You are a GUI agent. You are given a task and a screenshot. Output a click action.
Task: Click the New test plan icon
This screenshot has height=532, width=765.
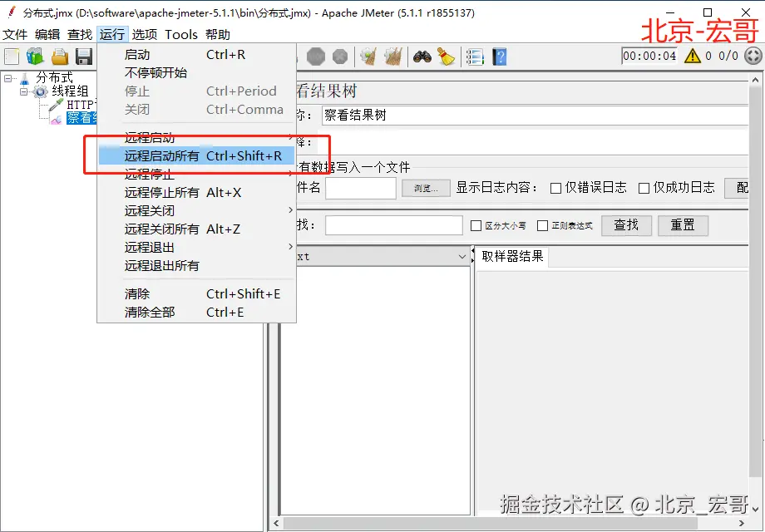tap(12, 57)
